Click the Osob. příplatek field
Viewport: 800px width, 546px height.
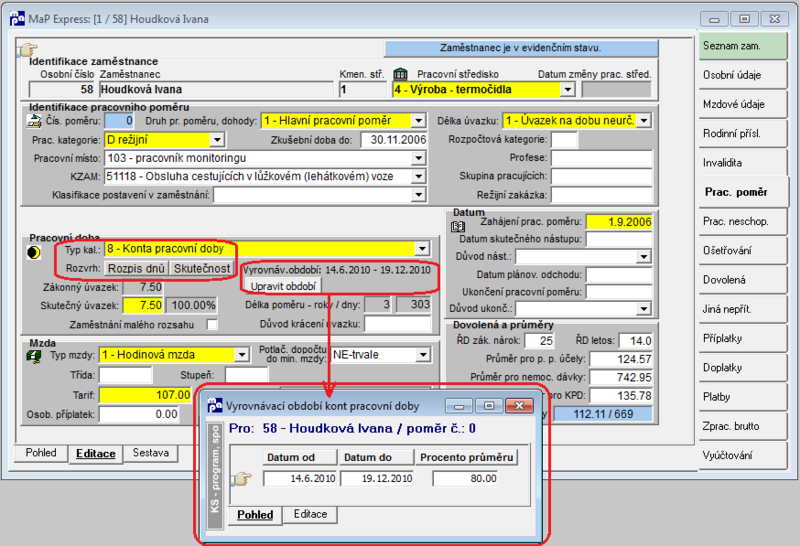point(139,414)
